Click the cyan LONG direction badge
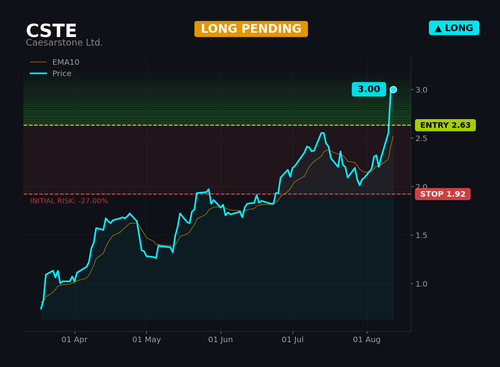This screenshot has height=367, width=500. 454,28
